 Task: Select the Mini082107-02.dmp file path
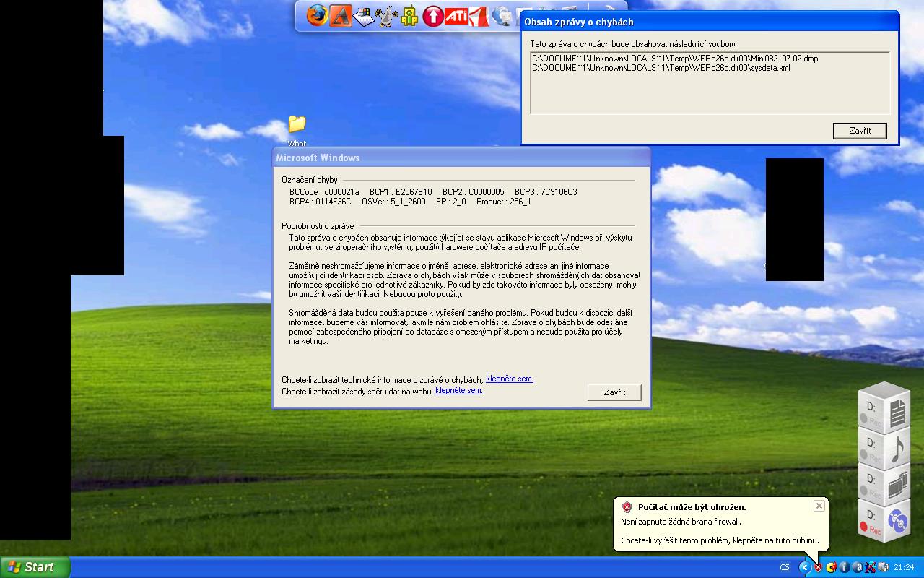point(675,59)
